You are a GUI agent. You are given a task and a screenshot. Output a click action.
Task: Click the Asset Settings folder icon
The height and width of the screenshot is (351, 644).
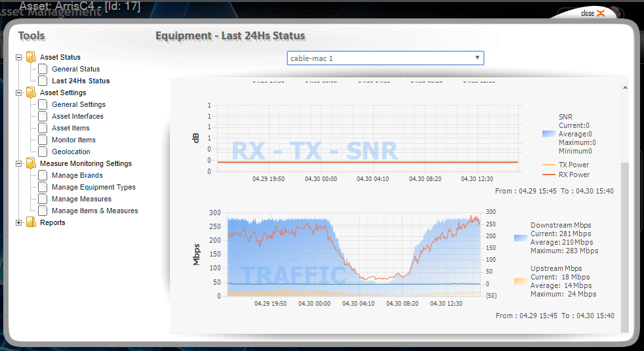[x=31, y=93]
